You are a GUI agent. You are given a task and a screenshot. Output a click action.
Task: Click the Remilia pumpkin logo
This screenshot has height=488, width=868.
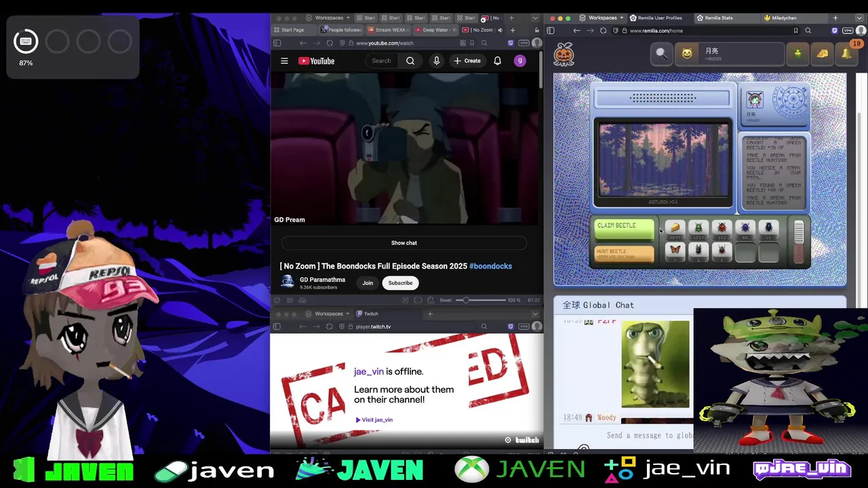564,54
